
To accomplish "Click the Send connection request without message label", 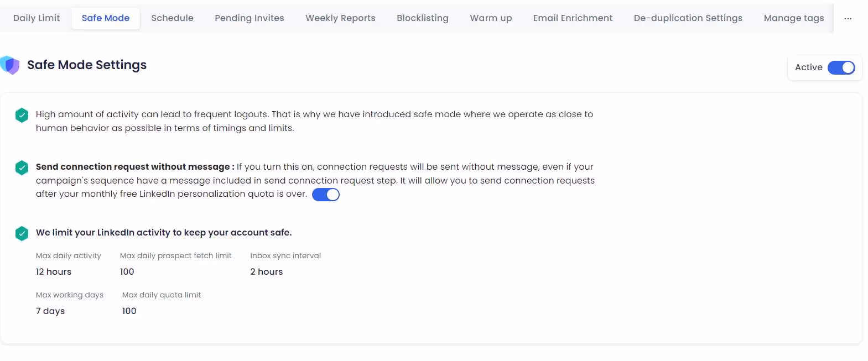I will [x=135, y=166].
